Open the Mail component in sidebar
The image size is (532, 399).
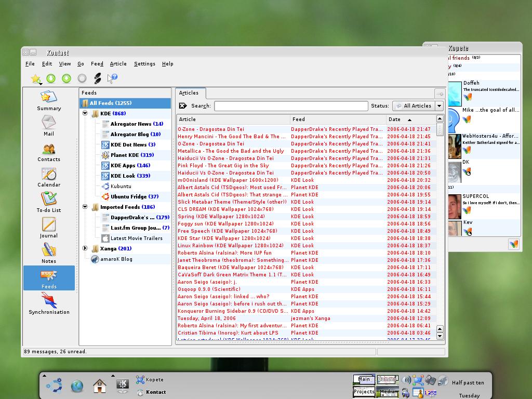tap(49, 126)
